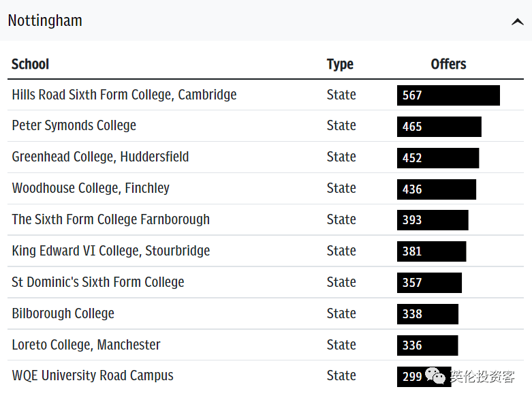Image resolution: width=532 pixels, height=400 pixels.
Task: Select Woodhouse College, Finchley
Action: [91, 188]
